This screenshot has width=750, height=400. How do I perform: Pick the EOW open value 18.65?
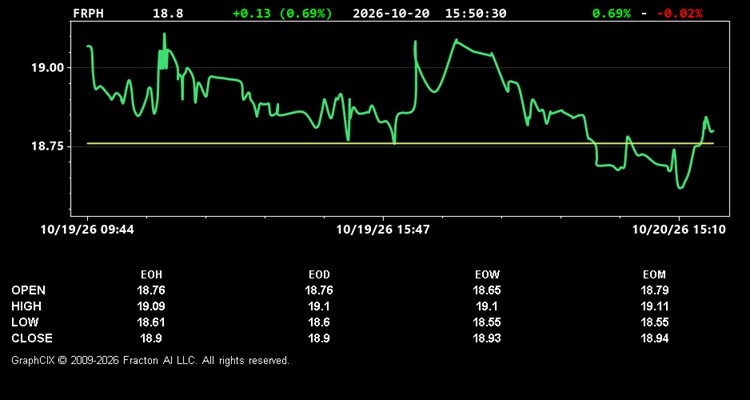coord(487,290)
